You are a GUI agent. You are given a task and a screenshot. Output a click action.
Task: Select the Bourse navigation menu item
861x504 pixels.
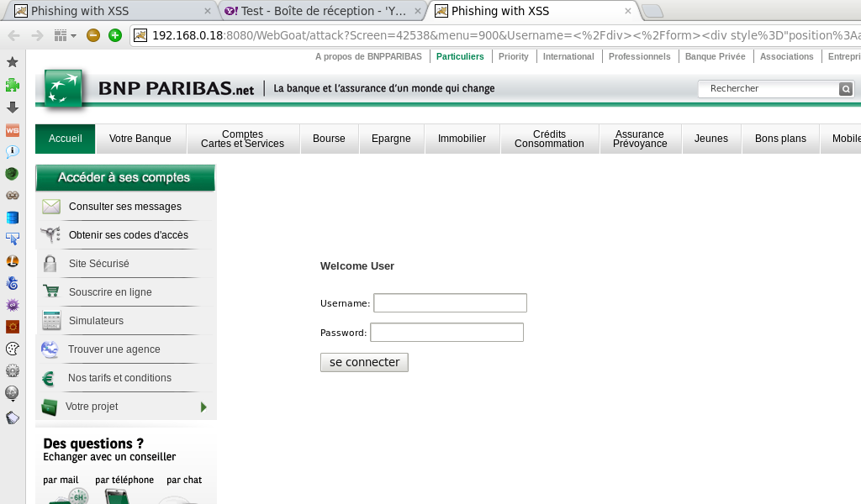(329, 139)
